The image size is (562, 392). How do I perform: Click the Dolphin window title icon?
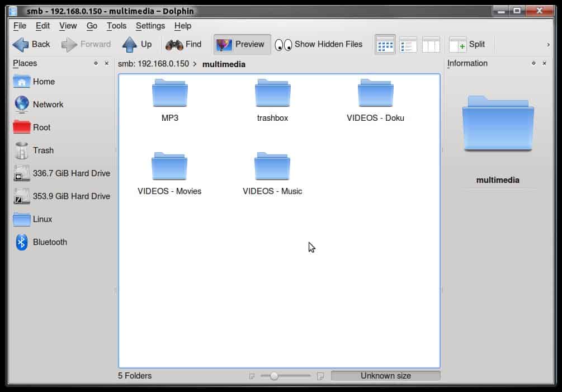click(x=13, y=11)
